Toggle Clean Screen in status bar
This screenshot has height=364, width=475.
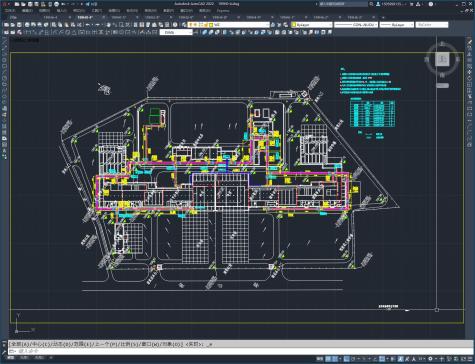tap(464, 359)
